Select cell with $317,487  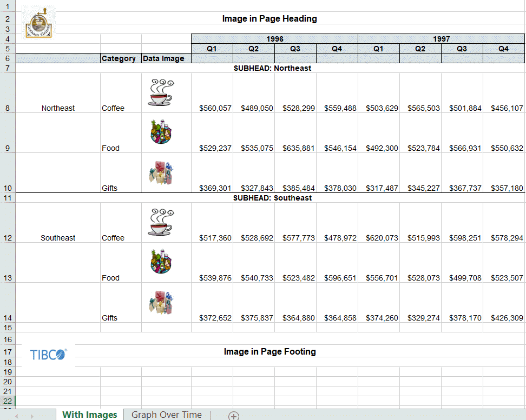click(379, 172)
